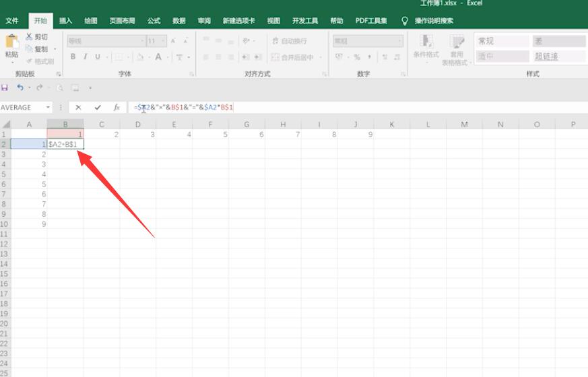Click the Copy (复制) button

point(37,49)
